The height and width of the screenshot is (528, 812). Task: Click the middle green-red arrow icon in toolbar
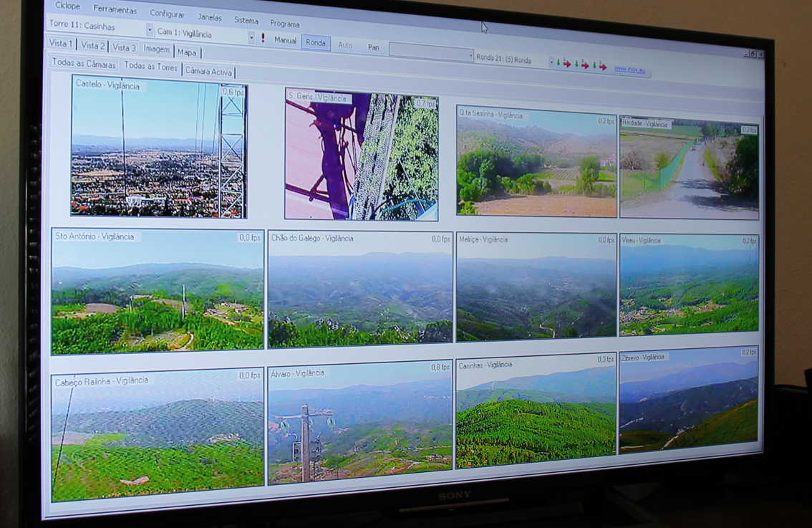[581, 65]
